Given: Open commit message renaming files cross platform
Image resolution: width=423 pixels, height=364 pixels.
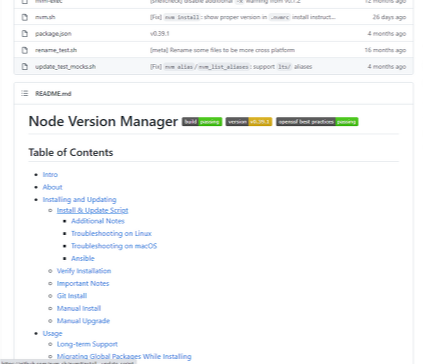Looking at the screenshot, I should point(222,50).
